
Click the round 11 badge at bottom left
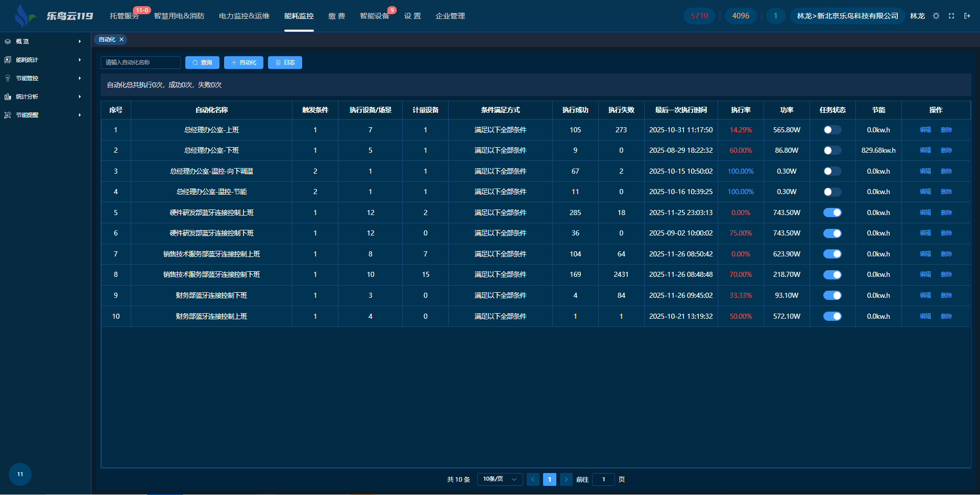pyautogui.click(x=20, y=474)
